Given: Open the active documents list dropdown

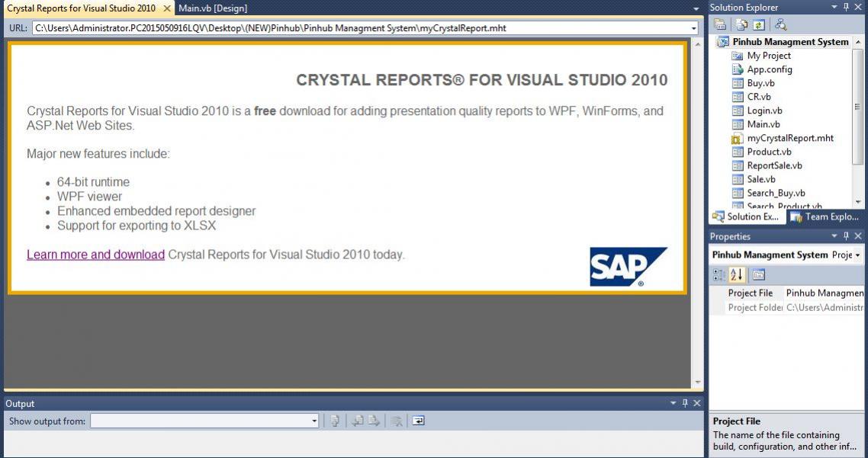Looking at the screenshot, I should tap(696, 9).
